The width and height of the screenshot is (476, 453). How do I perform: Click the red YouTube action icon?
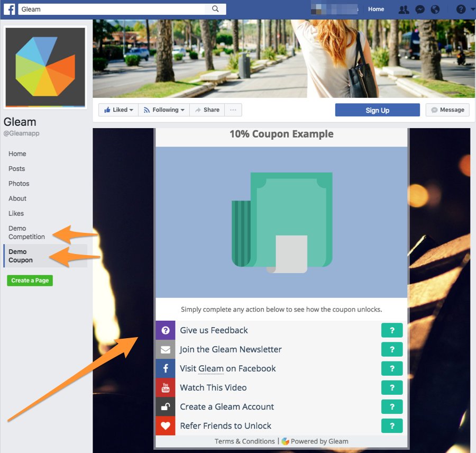[166, 388]
